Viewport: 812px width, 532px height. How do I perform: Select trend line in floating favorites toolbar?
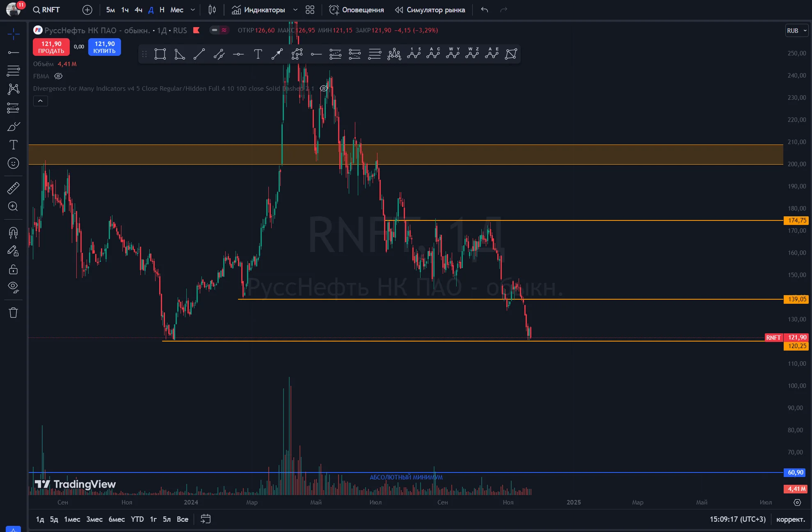point(199,54)
